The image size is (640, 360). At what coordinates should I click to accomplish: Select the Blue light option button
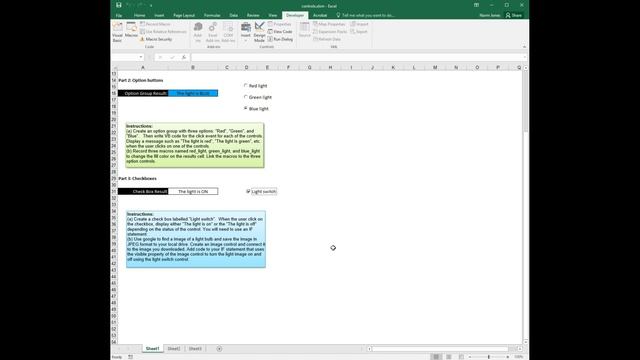(256, 109)
